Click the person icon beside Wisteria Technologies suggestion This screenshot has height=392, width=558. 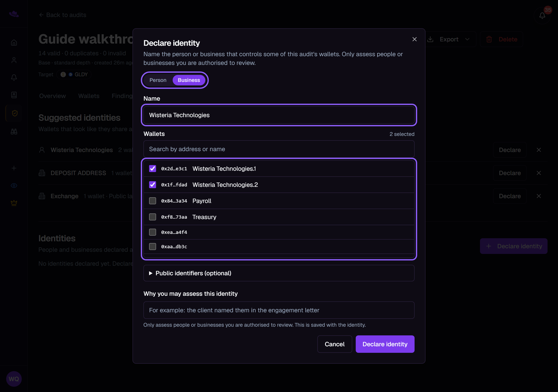point(42,150)
